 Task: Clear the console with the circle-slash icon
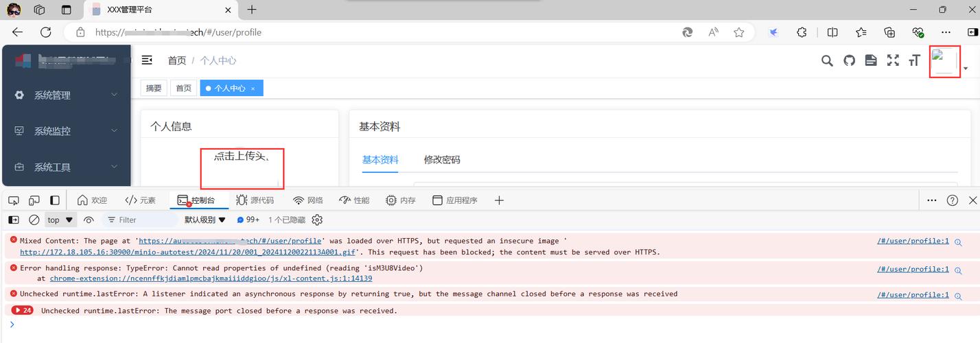coord(34,220)
